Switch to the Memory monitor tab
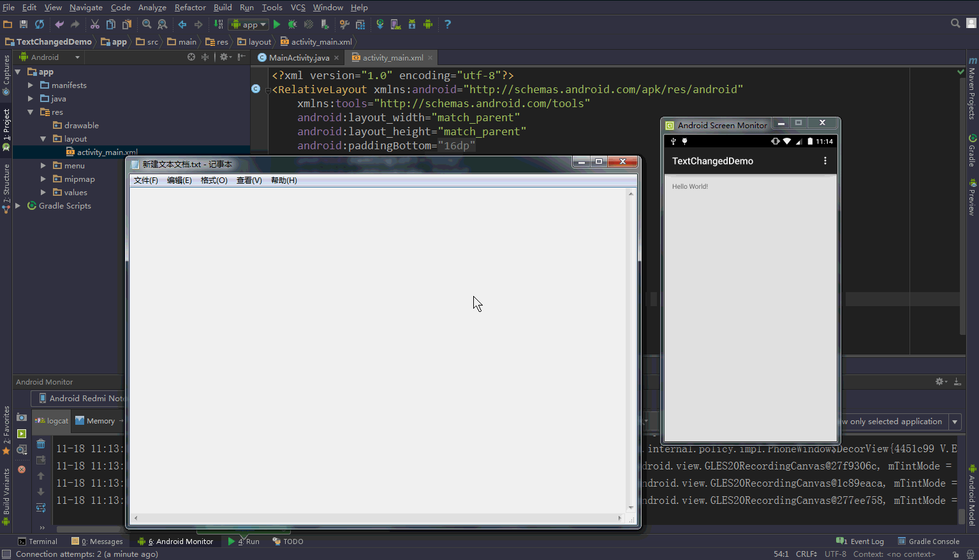 [100, 421]
